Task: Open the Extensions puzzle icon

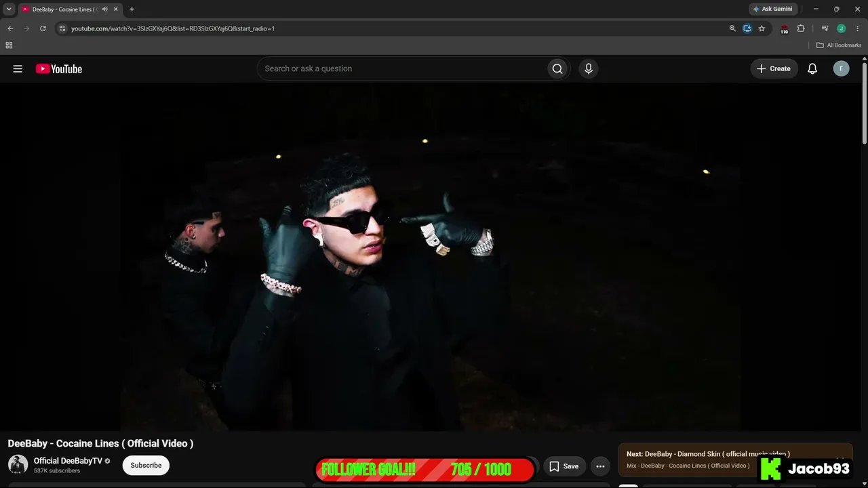Action: click(801, 28)
